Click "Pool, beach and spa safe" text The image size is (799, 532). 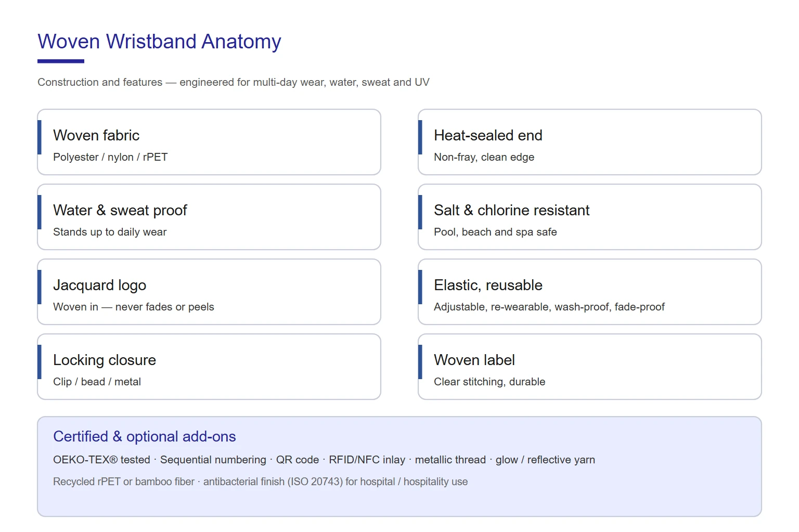point(495,232)
